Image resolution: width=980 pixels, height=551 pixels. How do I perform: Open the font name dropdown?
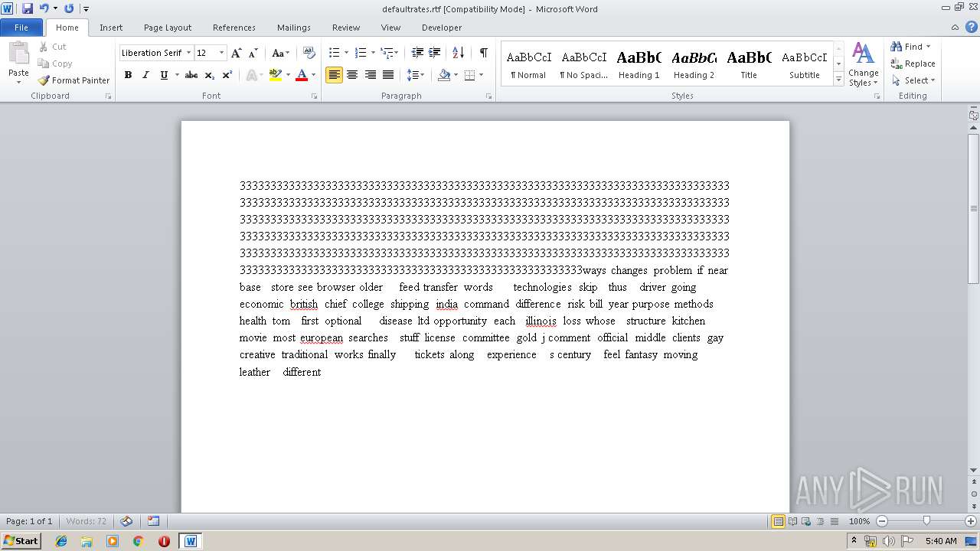click(189, 53)
